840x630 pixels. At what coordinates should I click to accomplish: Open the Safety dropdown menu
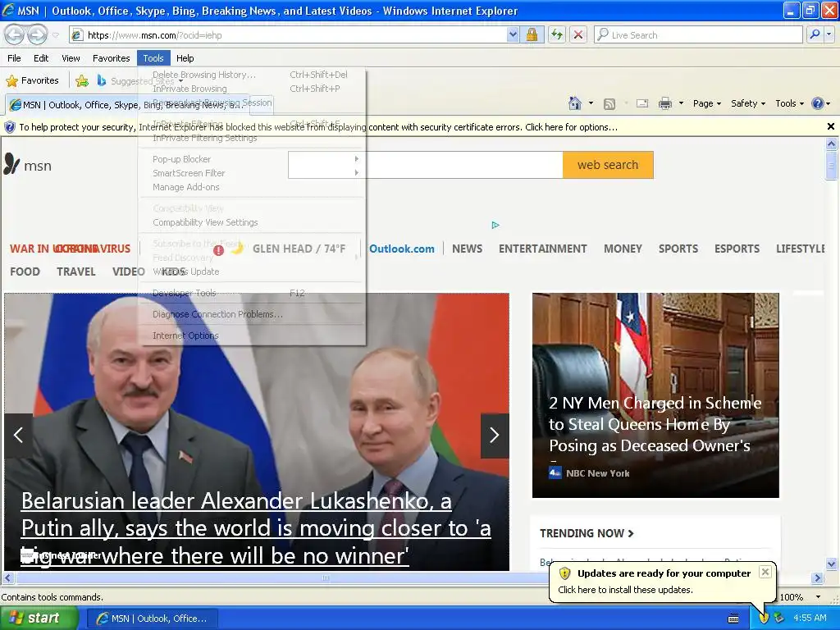coord(748,103)
